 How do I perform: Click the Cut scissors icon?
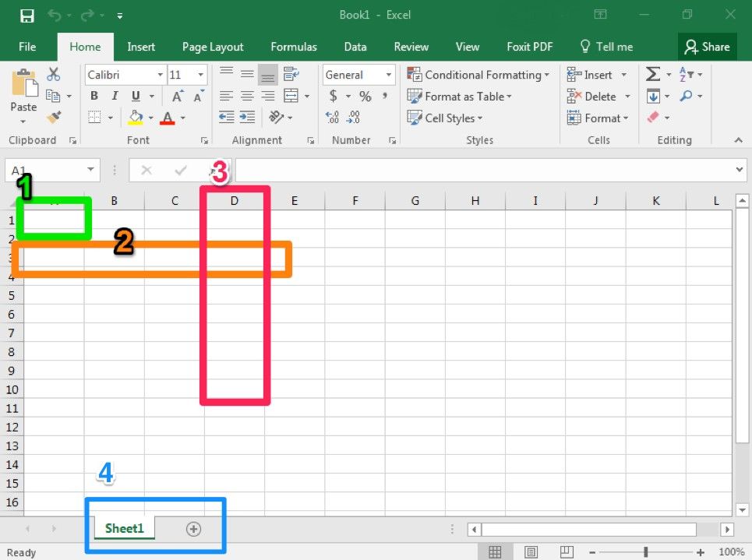[x=54, y=75]
